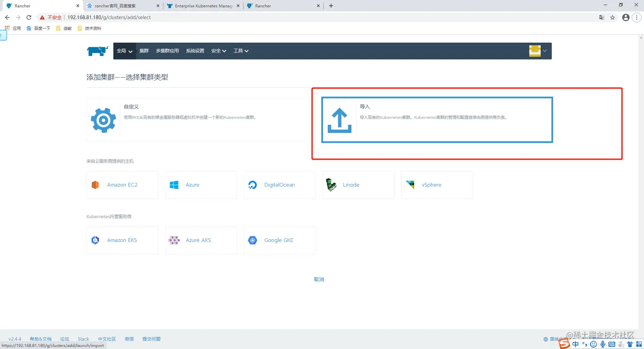This screenshot has width=644, height=349.
Task: Click the Azure AKS icon
Action: [x=174, y=240]
